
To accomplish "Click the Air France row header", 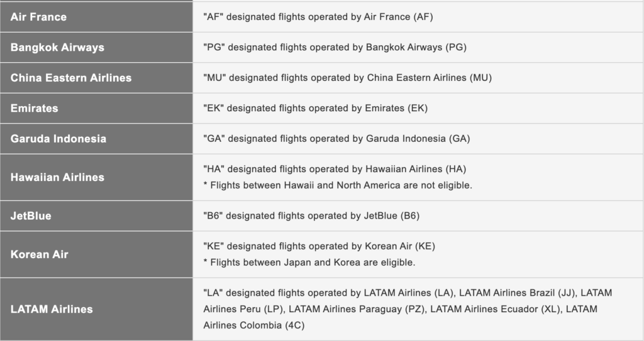I will click(x=38, y=17).
